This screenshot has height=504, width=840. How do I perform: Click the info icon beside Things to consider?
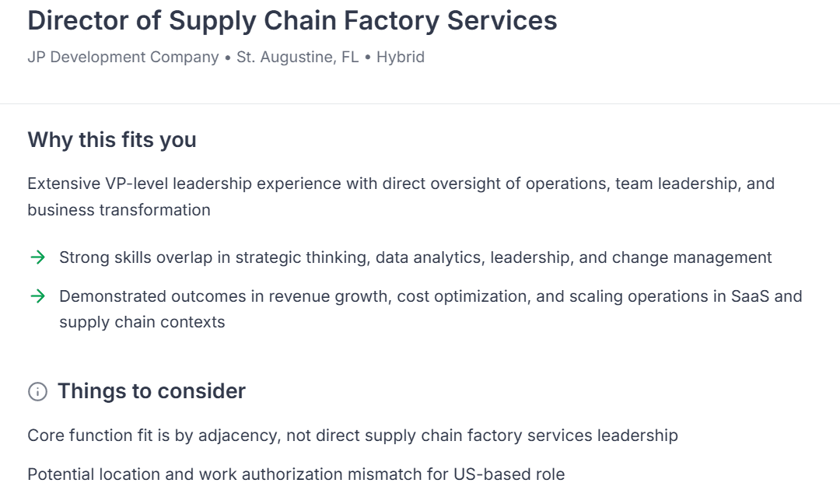click(37, 391)
